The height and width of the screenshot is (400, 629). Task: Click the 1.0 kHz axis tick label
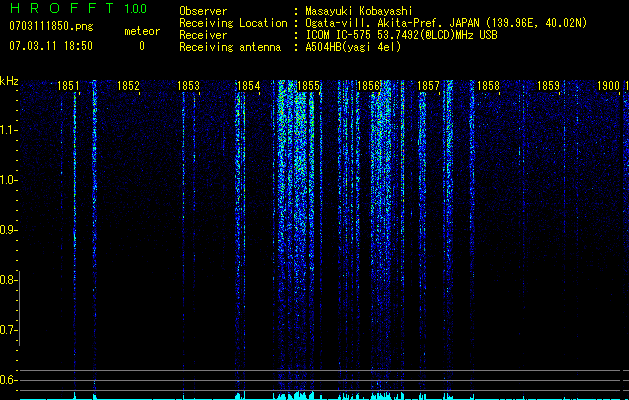pos(8,180)
